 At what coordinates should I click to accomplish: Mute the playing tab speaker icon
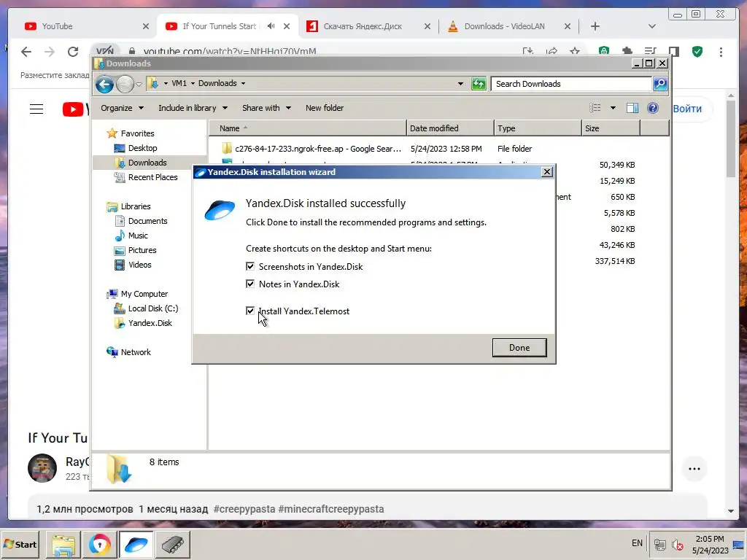[271, 26]
